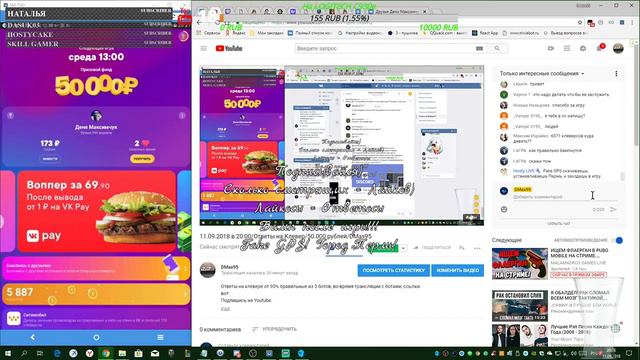Tap the emulator home circle navigation button
Viewport: 640px width, 360px height.
tap(96, 338)
